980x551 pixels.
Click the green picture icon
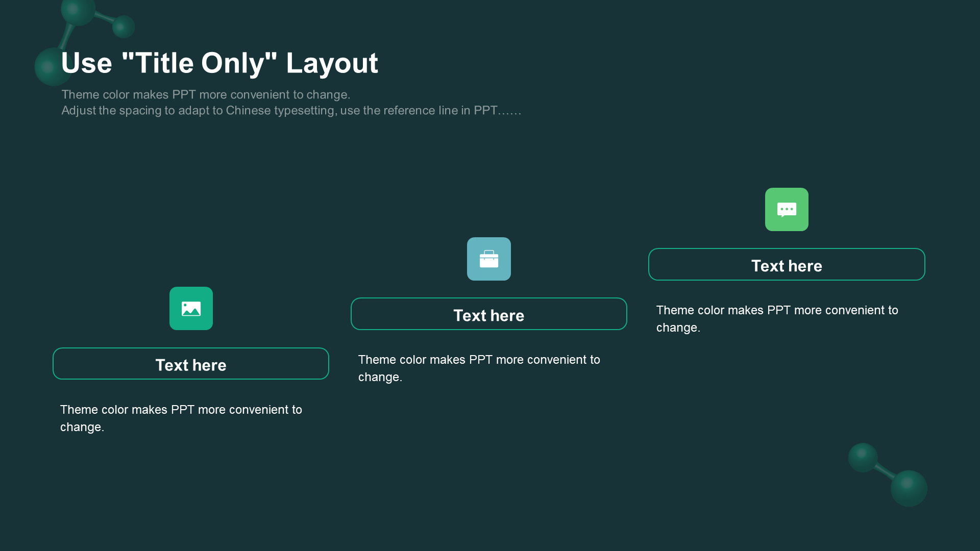(191, 308)
